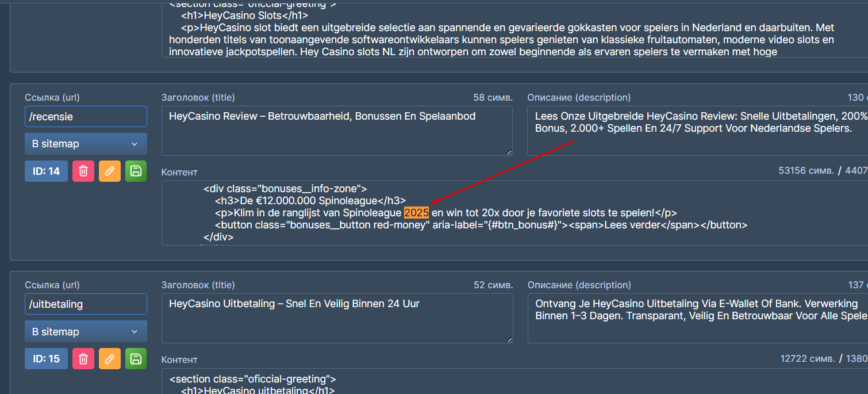
Task: Click the '53156 симв.' content counter
Action: click(806, 171)
